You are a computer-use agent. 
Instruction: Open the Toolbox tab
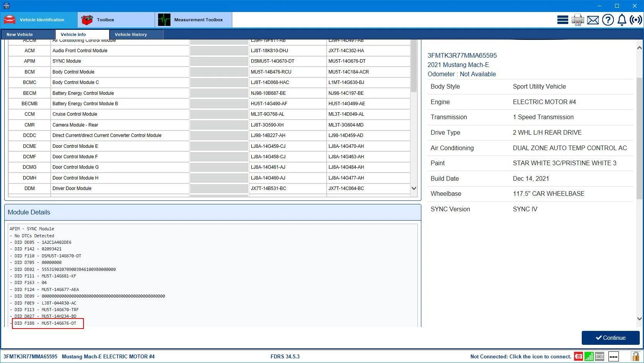coord(116,20)
